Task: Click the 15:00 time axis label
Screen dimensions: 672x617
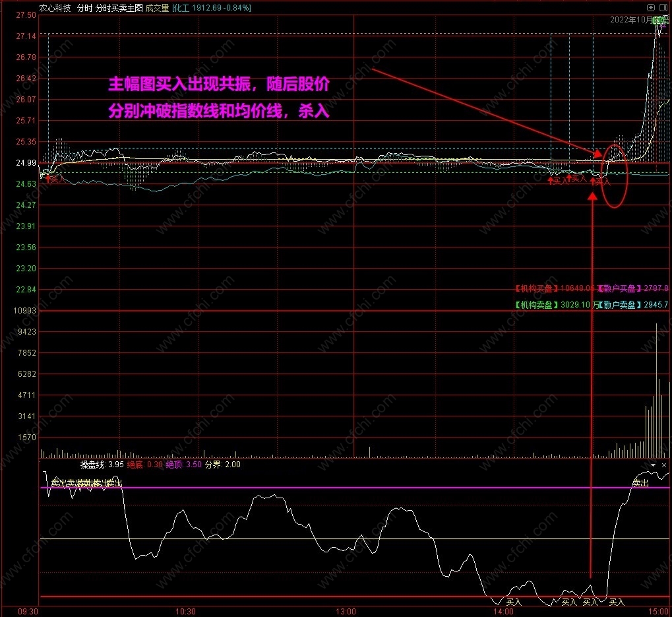Action: click(x=658, y=612)
